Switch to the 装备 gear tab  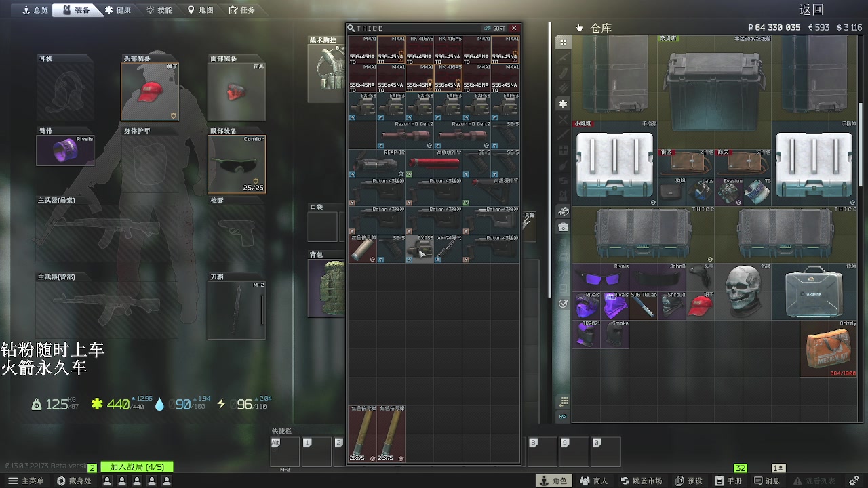click(75, 10)
